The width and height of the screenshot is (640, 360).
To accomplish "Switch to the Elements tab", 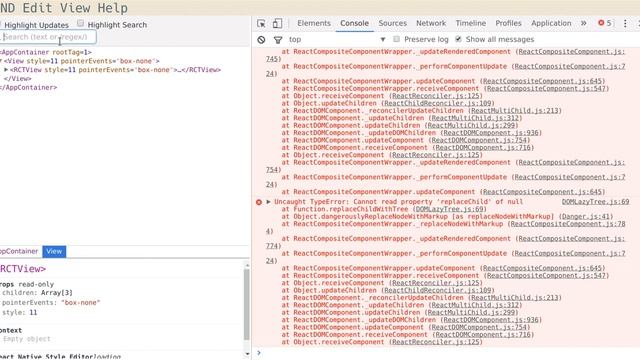I will tap(314, 23).
